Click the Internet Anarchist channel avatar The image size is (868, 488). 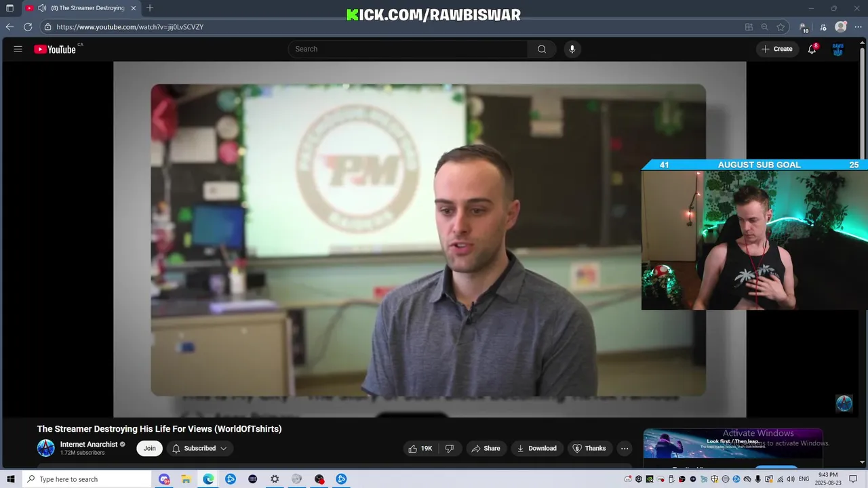pos(45,448)
